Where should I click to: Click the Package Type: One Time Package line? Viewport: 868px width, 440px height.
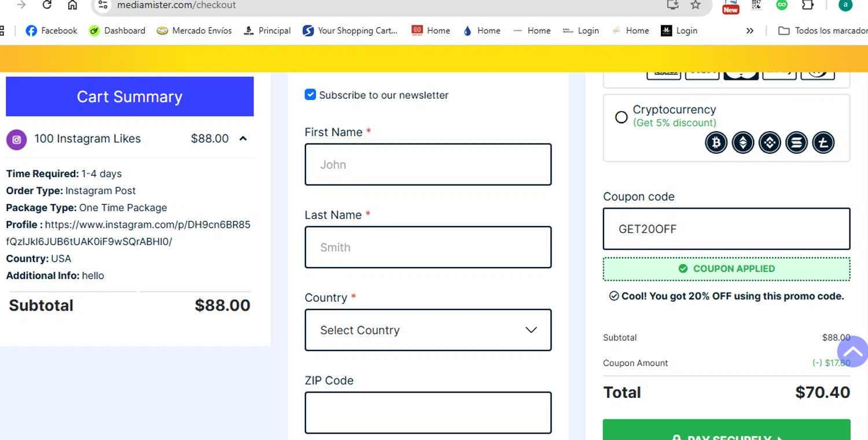[86, 208]
